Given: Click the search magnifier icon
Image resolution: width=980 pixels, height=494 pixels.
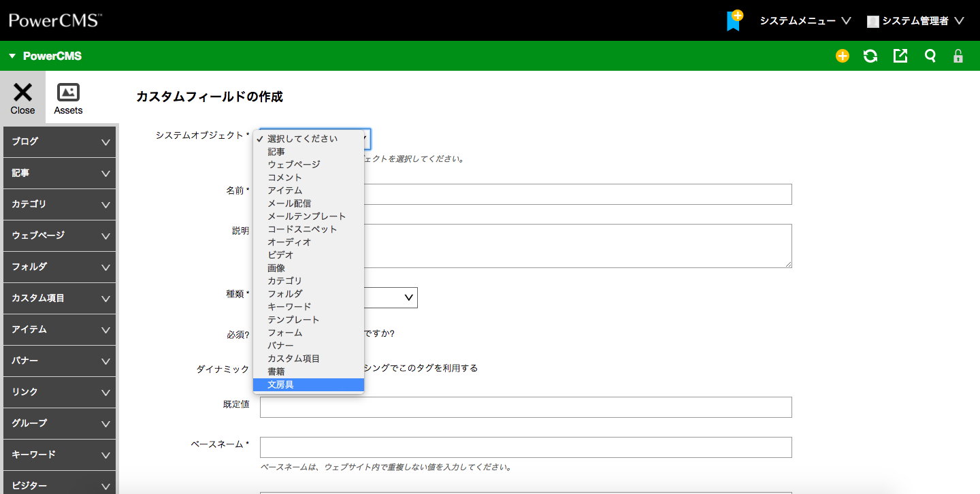Looking at the screenshot, I should [930, 56].
